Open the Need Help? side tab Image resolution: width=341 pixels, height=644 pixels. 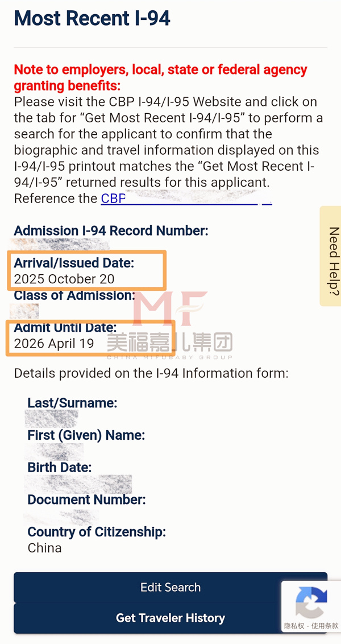click(x=332, y=256)
